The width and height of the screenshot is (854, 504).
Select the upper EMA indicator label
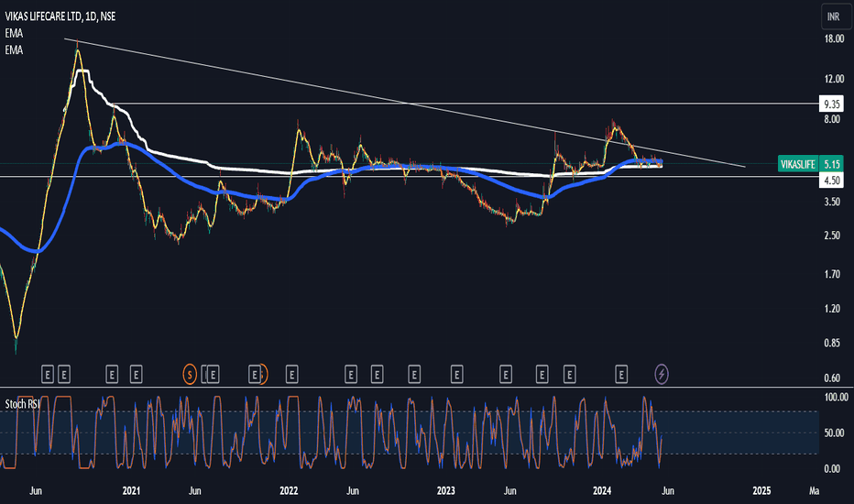click(x=14, y=33)
